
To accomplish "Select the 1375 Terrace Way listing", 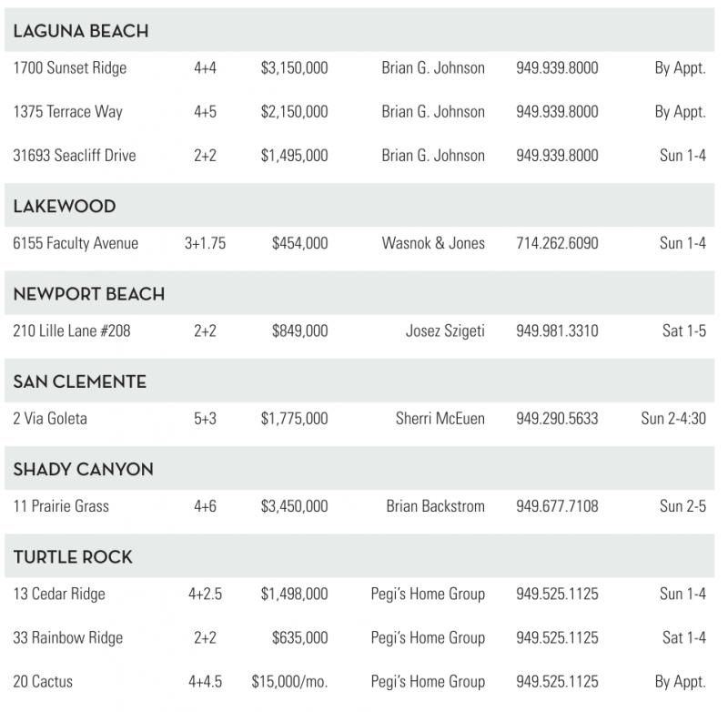I will click(x=68, y=112).
